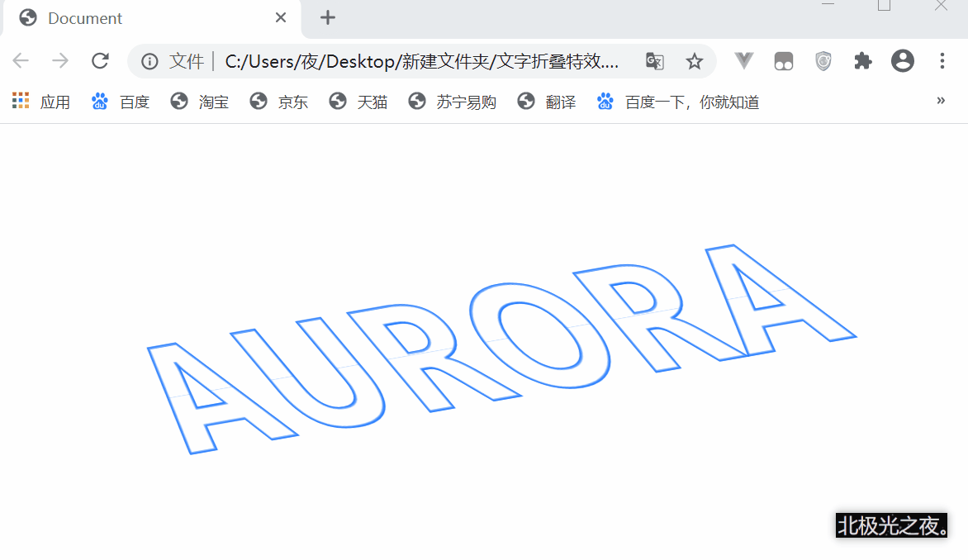
Task: Expand the hidden bookmarks overflow chevron
Action: click(x=941, y=101)
